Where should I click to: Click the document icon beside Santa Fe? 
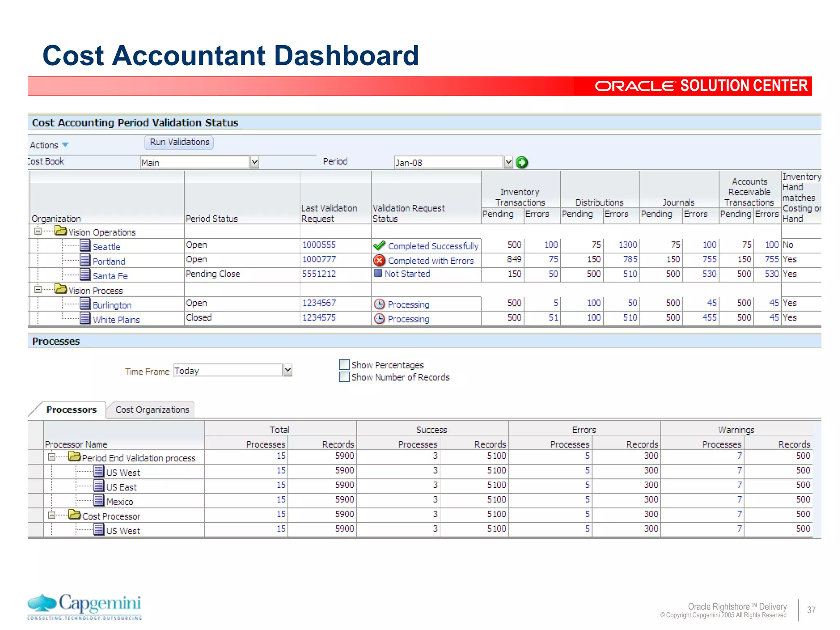point(85,274)
